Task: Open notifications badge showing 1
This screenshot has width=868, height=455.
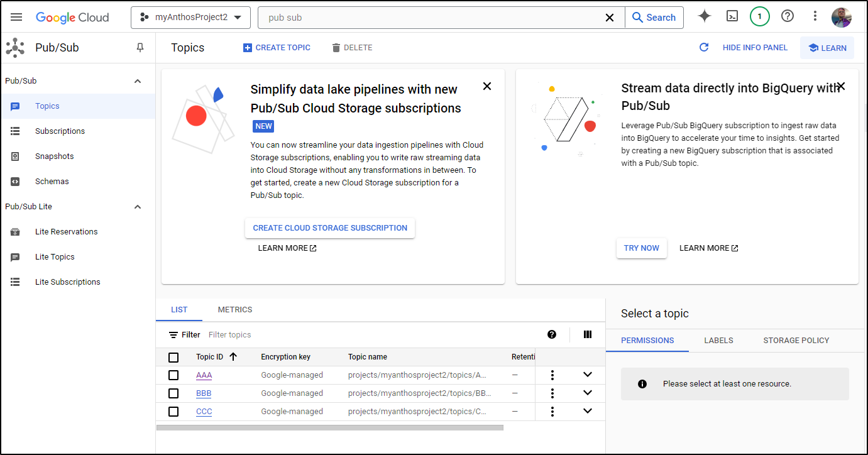Action: [760, 17]
